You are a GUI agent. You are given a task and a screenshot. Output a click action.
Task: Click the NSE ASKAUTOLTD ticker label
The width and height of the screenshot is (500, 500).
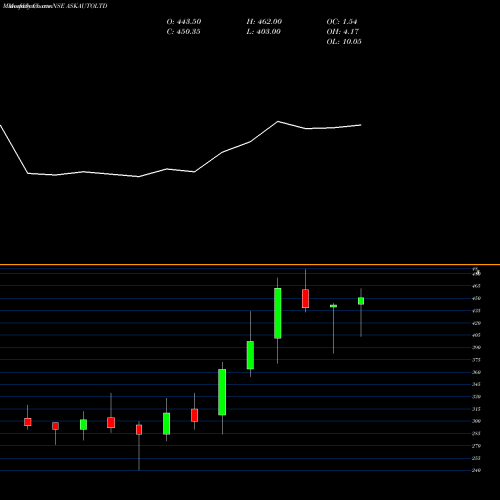click(80, 6)
